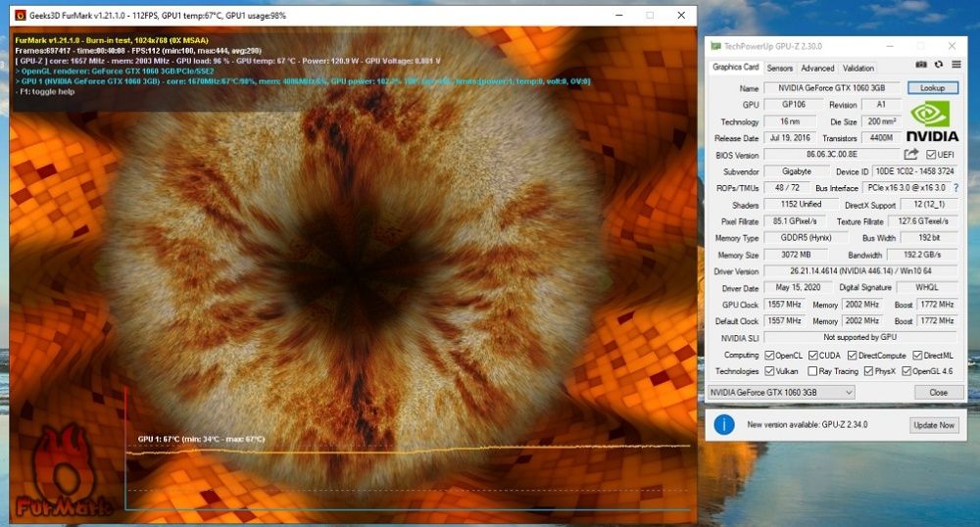Viewport: 980px width, 527px height.
Task: Open the Advanced tab
Action: point(817,68)
